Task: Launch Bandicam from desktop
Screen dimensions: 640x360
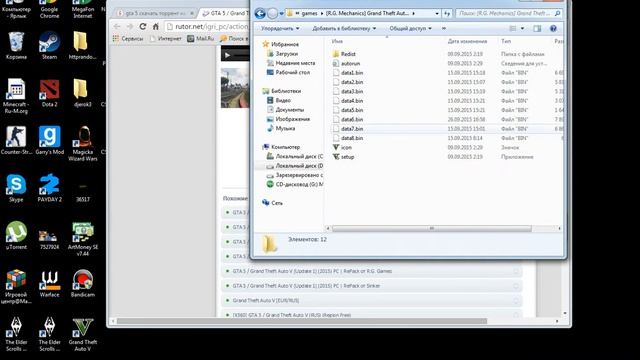Action: point(83,283)
